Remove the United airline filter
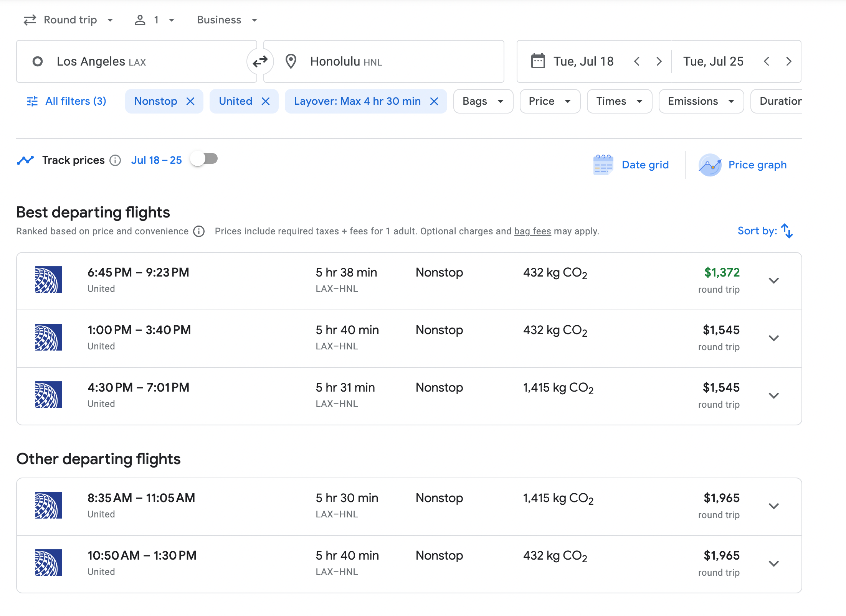The image size is (846, 616). click(266, 101)
